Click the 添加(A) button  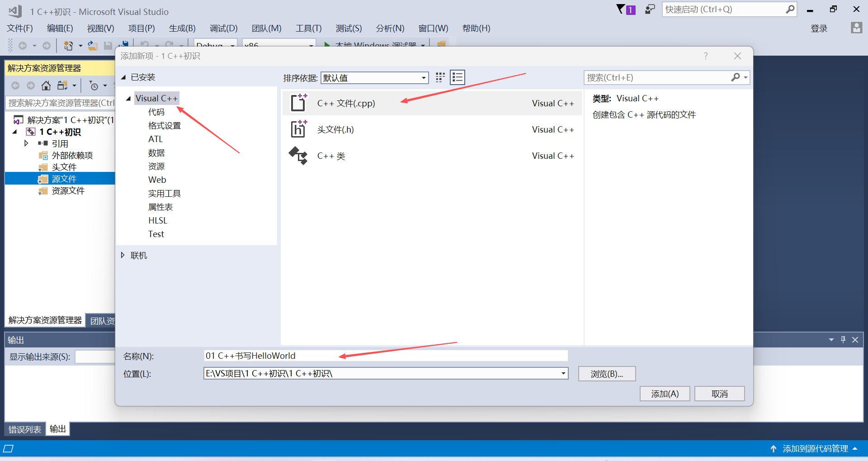coord(665,394)
